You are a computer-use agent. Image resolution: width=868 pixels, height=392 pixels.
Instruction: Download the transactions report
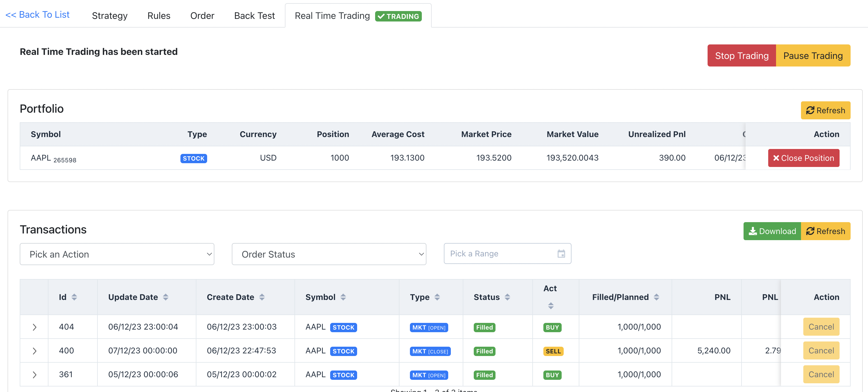(772, 231)
